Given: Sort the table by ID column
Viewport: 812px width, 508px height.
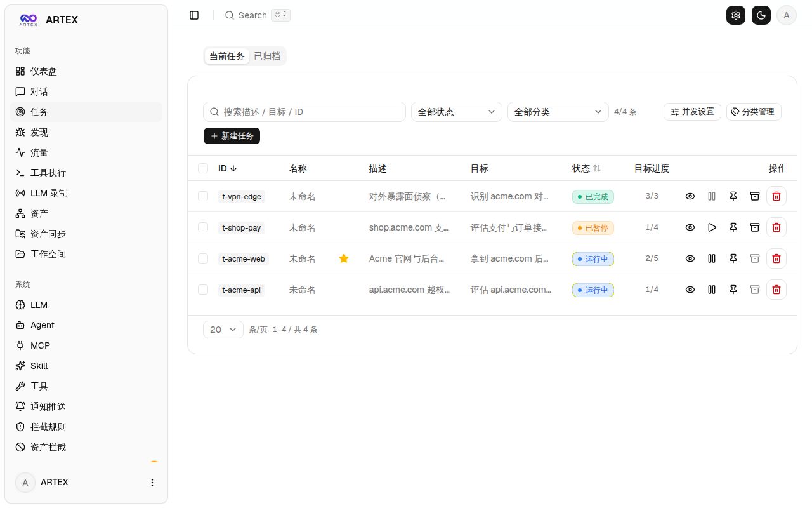Looking at the screenshot, I should pyautogui.click(x=228, y=168).
